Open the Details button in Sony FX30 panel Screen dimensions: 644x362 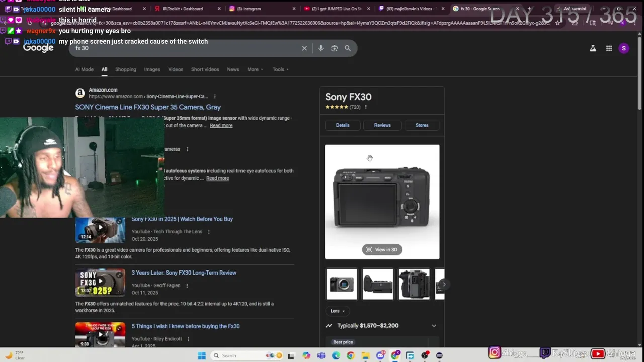tap(343, 125)
